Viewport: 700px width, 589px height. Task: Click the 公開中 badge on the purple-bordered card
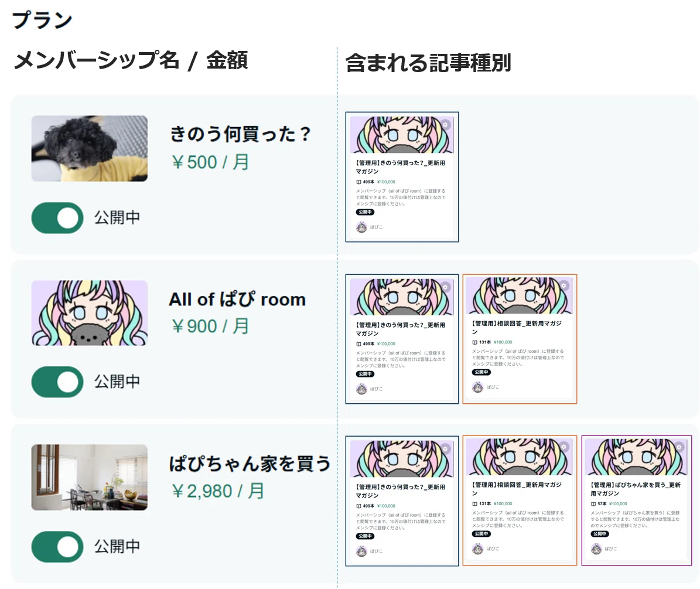pos(600,534)
